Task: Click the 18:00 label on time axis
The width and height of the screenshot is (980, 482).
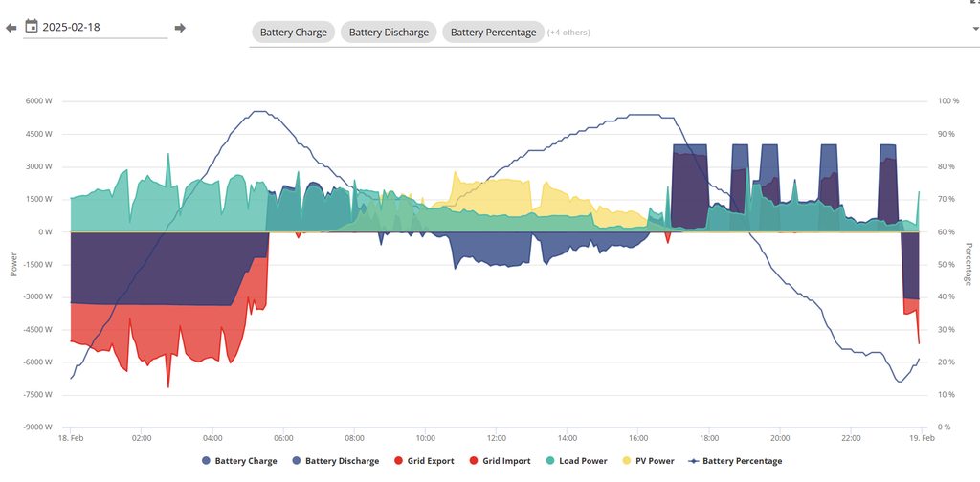Action: click(x=708, y=438)
